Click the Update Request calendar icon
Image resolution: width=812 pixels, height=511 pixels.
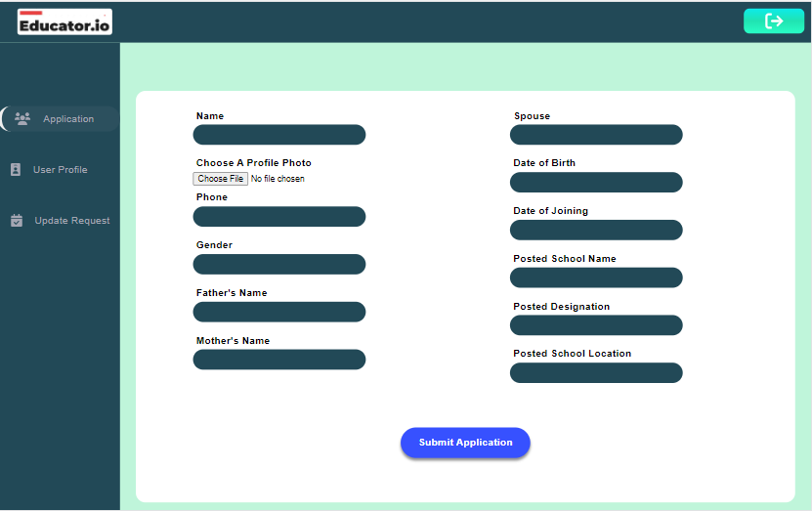coord(17,220)
